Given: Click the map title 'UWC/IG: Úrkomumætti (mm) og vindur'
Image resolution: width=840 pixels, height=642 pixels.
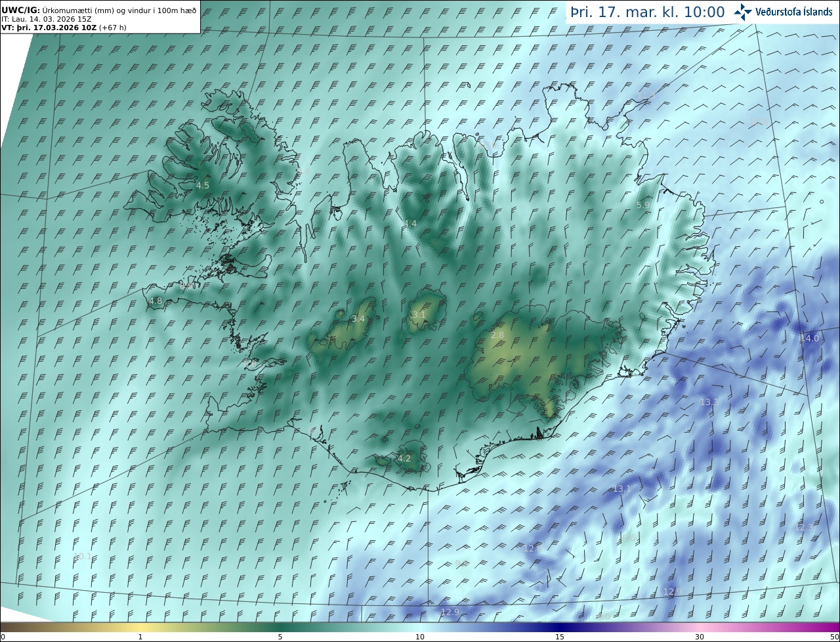Looking at the screenshot, I should tap(99, 11).
